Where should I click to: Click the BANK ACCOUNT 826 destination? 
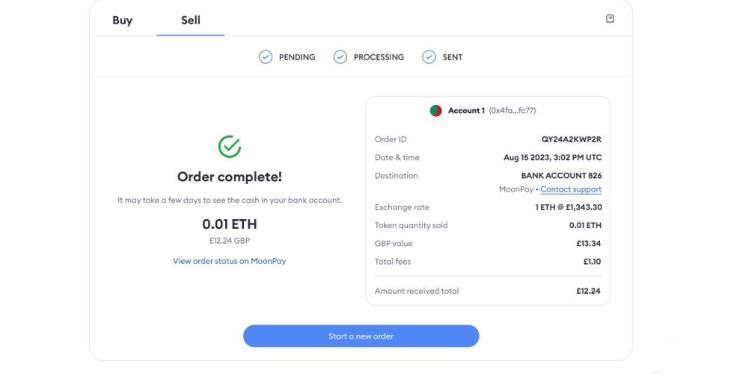click(562, 175)
